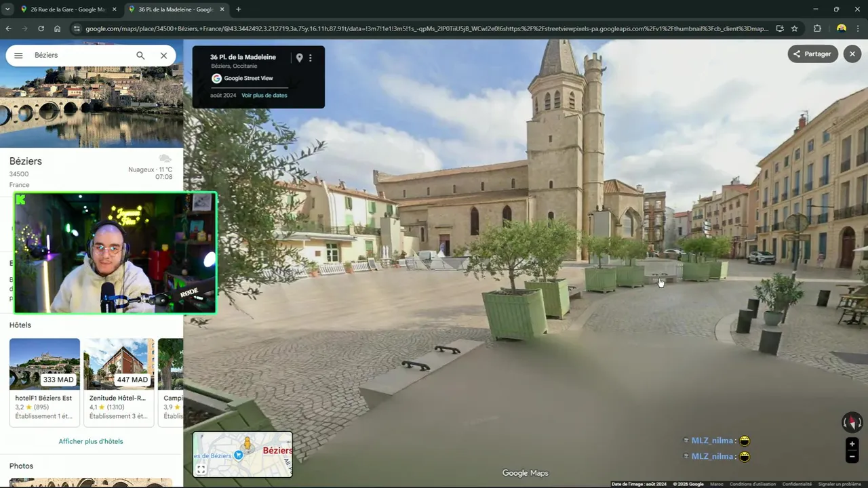Viewport: 868px width, 488px height.
Task: Click the browser address bar URL
Action: [x=427, y=28]
